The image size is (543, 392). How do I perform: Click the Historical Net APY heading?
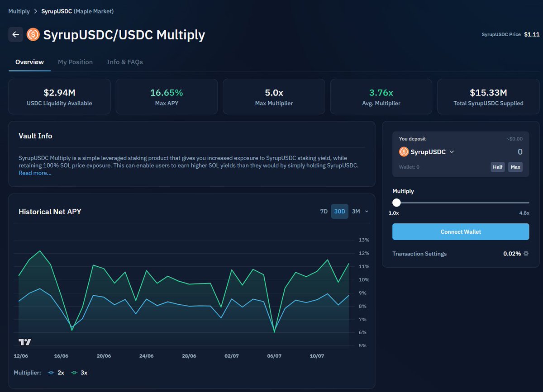click(50, 212)
